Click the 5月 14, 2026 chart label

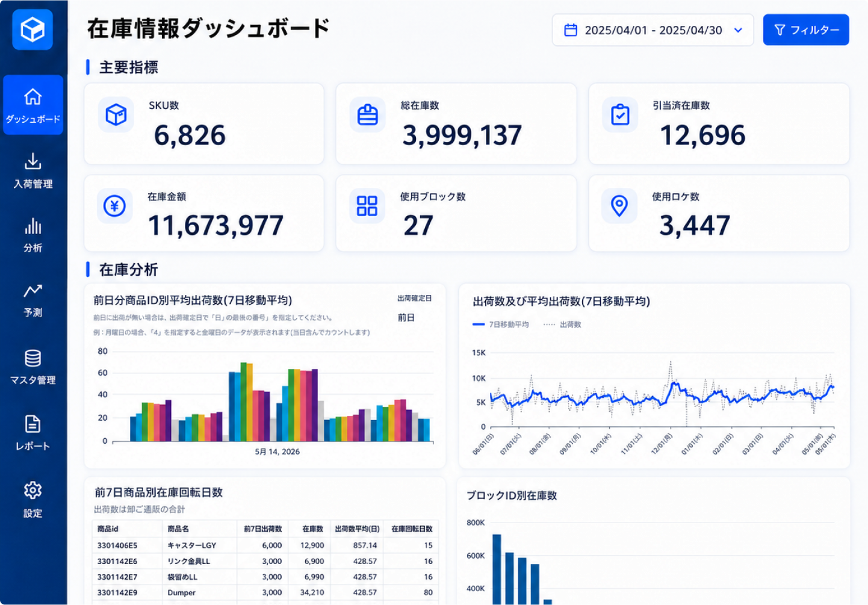tap(277, 451)
